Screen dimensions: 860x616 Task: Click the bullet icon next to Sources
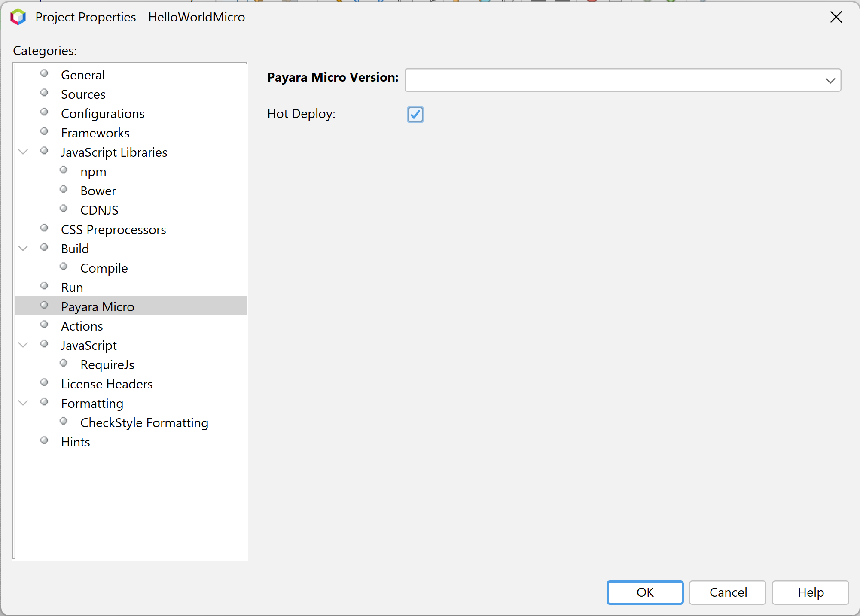pyautogui.click(x=44, y=93)
